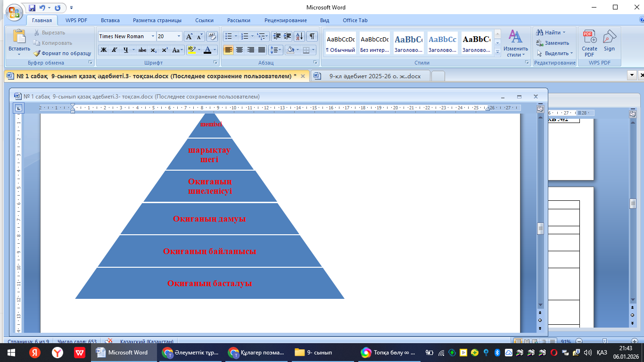Open the Paragraph dialog launcher (Абзац)
Image resolution: width=644 pixels, height=362 pixels.
pos(315,62)
